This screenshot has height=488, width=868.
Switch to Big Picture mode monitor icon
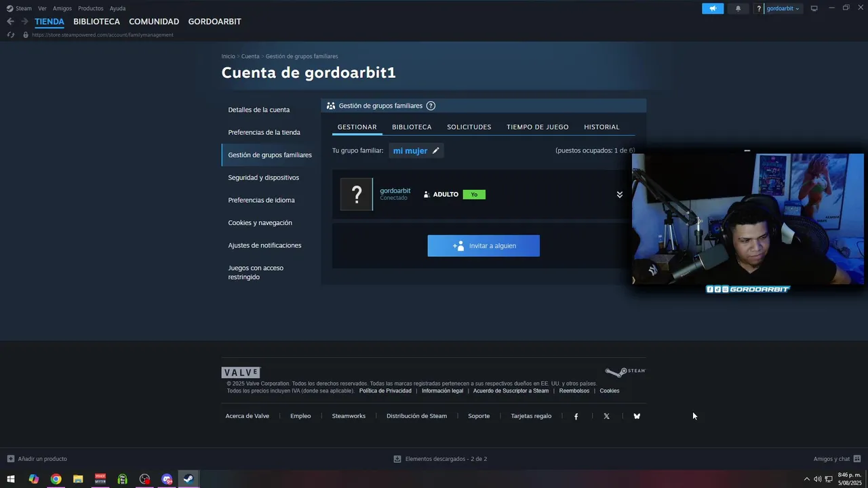[x=814, y=9]
